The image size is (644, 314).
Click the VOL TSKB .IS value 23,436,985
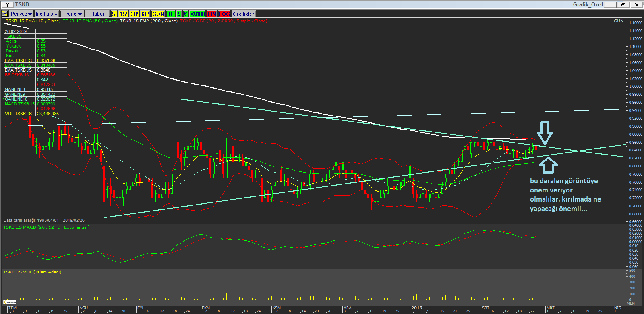click(48, 114)
